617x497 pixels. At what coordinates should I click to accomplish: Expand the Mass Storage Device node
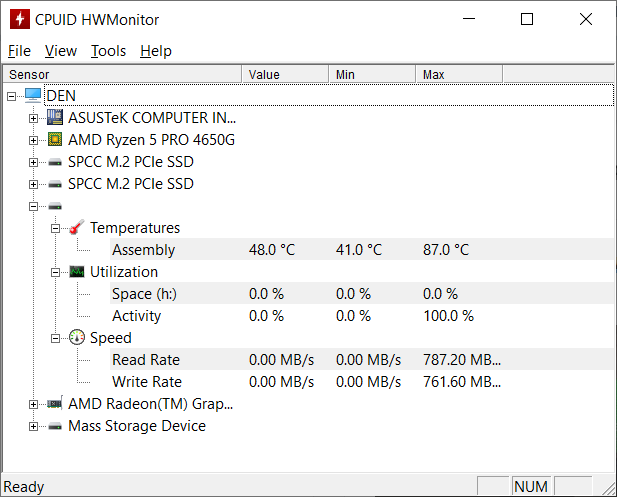[33, 426]
